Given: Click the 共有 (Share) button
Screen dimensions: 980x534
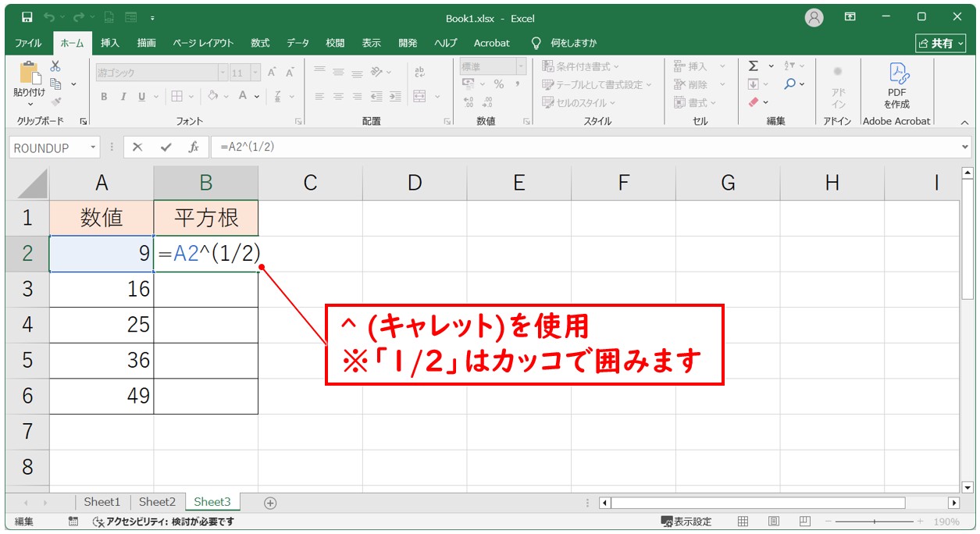Looking at the screenshot, I should tap(940, 43).
